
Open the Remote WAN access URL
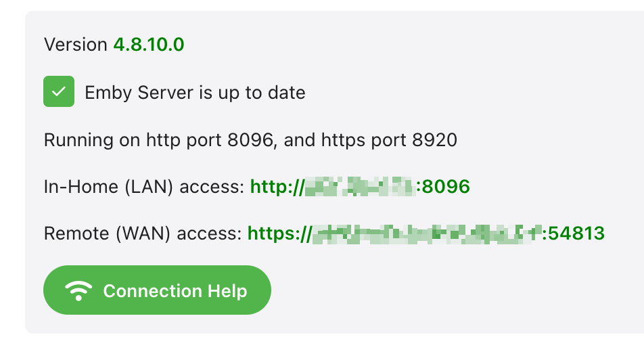425,233
